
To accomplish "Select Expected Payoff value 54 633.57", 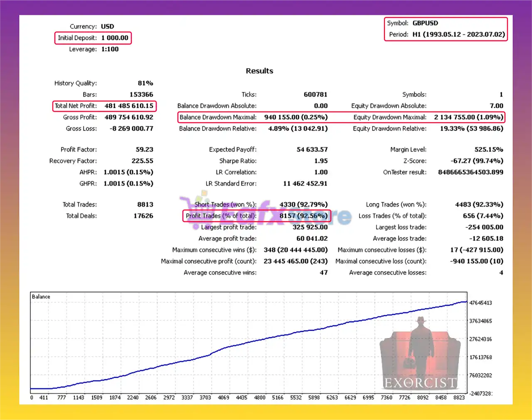I will pyautogui.click(x=312, y=149).
